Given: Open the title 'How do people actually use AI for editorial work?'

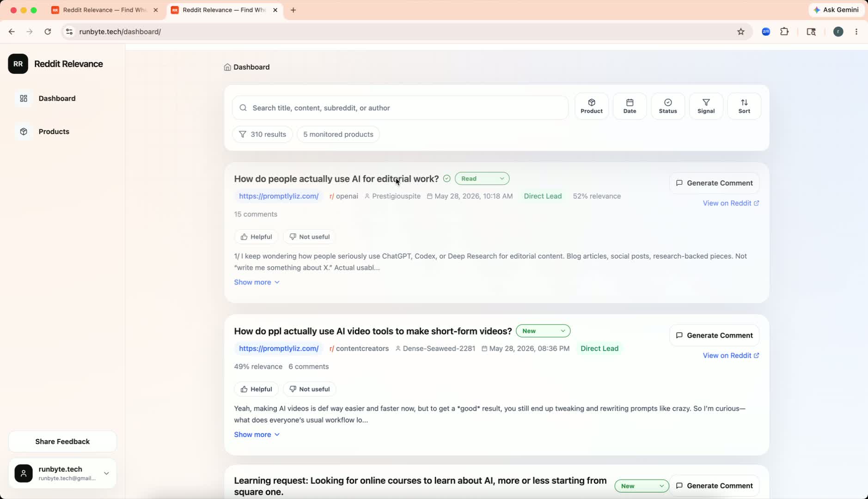Looking at the screenshot, I should click(336, 179).
